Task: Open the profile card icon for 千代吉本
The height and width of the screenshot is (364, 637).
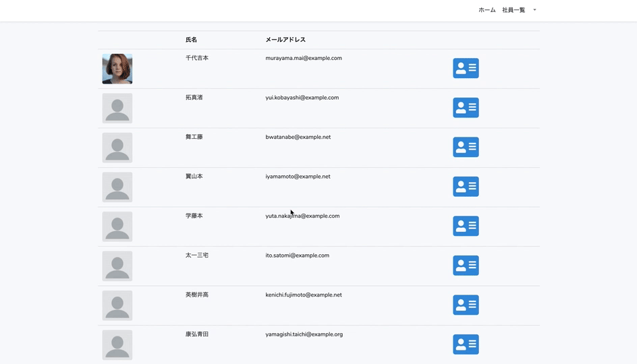Action: (466, 68)
